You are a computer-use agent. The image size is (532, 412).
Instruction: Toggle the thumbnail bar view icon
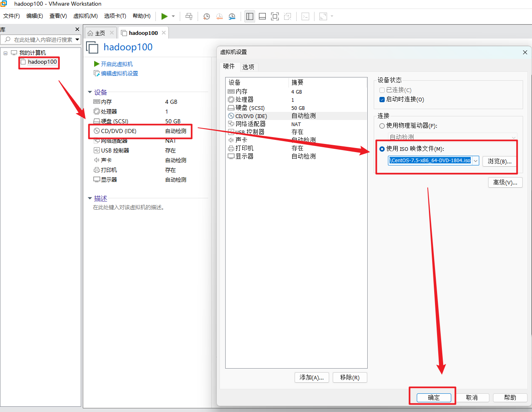point(262,16)
